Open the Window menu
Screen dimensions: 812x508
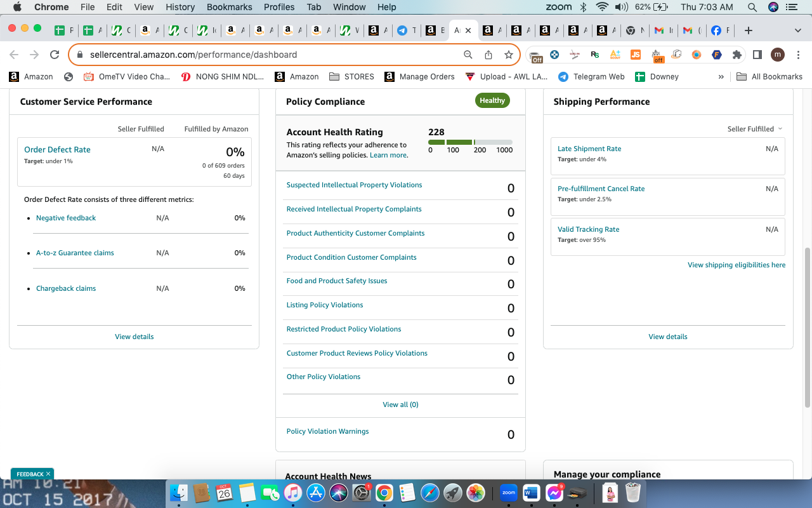(x=350, y=7)
